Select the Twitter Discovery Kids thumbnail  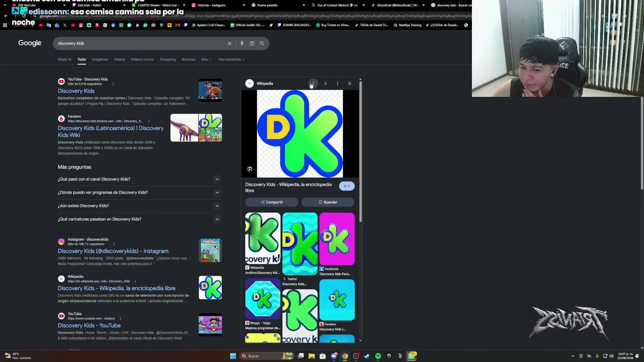pyautogui.click(x=300, y=244)
